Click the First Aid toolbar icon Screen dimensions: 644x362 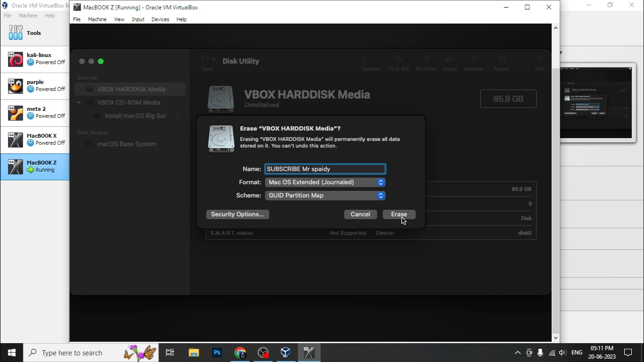tap(398, 59)
